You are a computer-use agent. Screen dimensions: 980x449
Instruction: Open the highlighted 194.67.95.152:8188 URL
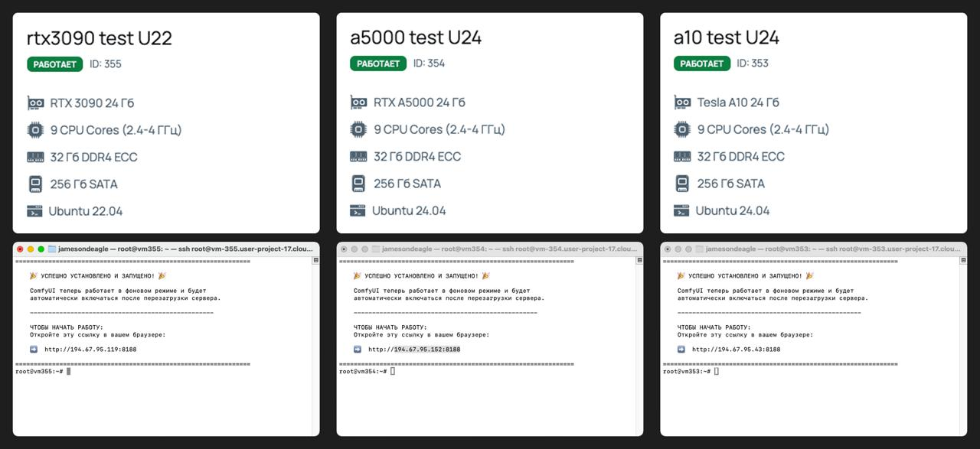click(x=426, y=350)
